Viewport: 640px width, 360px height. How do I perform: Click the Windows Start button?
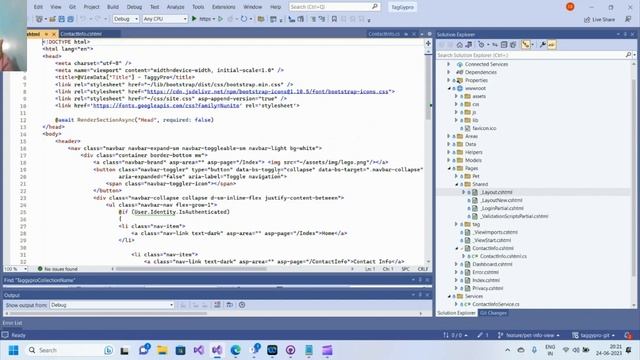pos(13,350)
